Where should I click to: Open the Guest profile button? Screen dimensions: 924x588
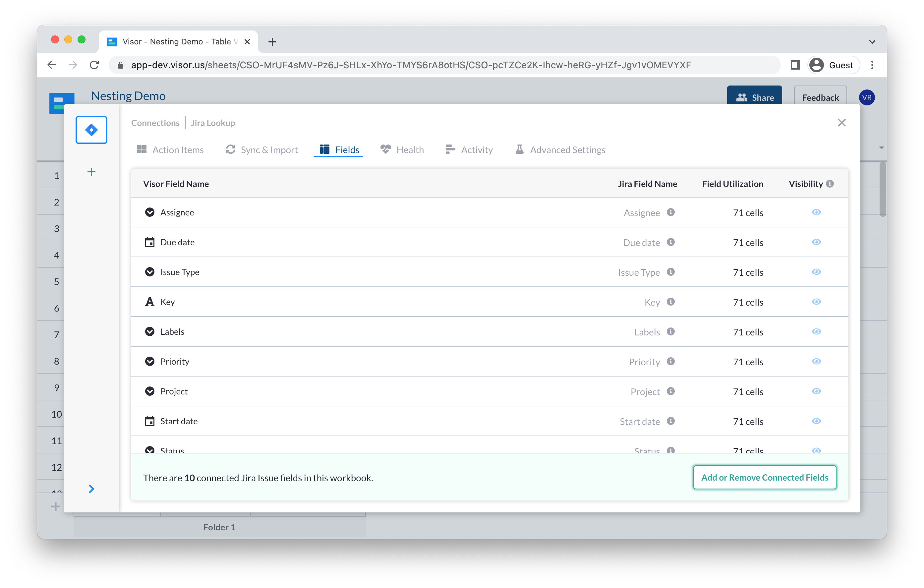833,65
